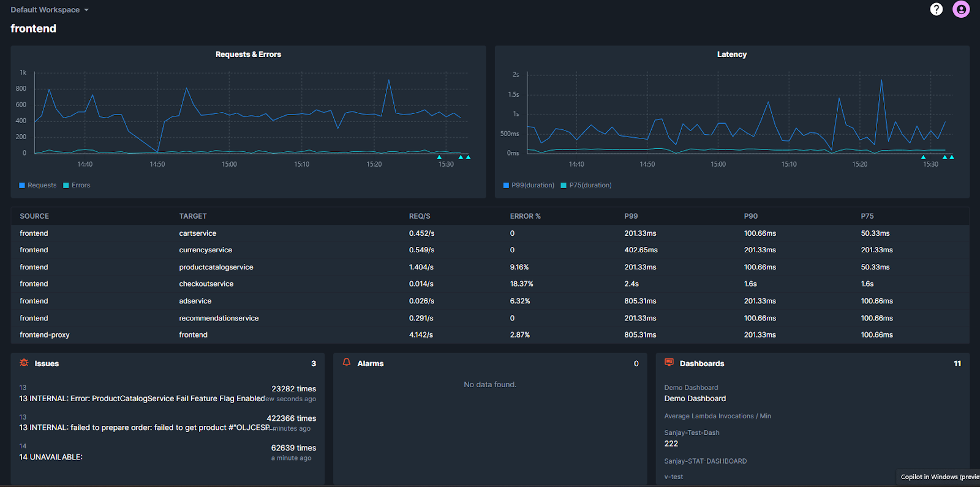The height and width of the screenshot is (487, 980).
Task: Open the Sanjay-STAT-DASHBOARD entry
Action: (706, 461)
